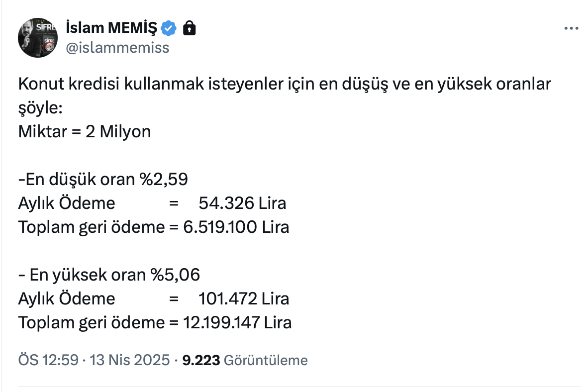Click the padlock icon beside the name
The image size is (588, 392).
tap(189, 28)
